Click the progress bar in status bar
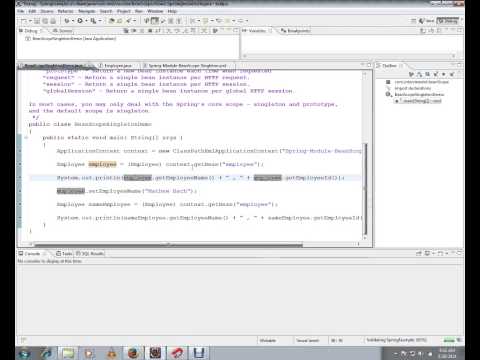 point(449,340)
